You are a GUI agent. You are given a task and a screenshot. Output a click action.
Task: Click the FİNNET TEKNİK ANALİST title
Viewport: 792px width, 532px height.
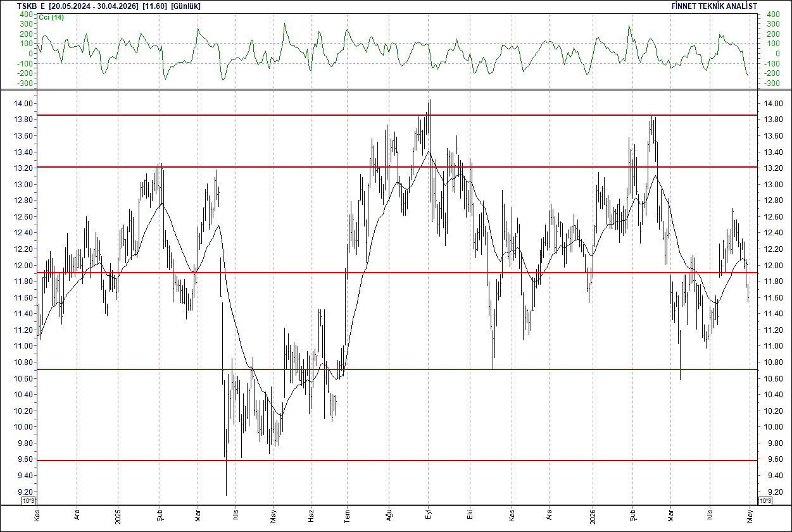tap(714, 6)
